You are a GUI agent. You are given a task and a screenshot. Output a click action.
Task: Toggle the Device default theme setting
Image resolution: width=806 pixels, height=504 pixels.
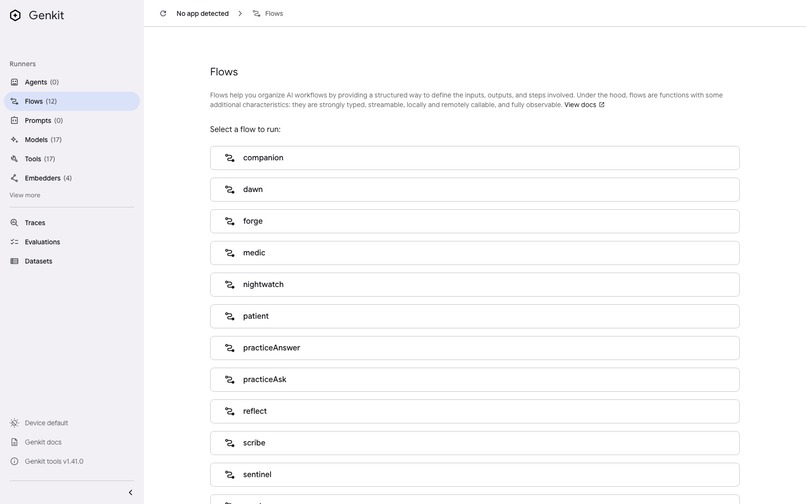[46, 423]
